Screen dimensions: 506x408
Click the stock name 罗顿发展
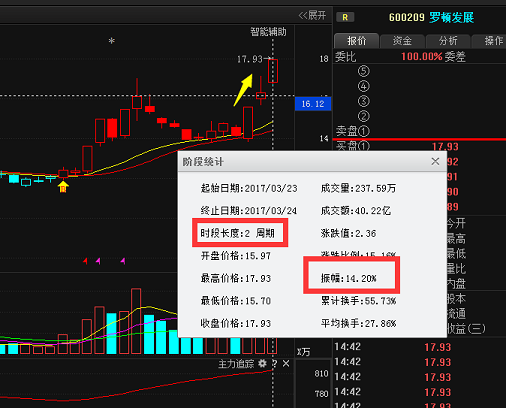451,17
